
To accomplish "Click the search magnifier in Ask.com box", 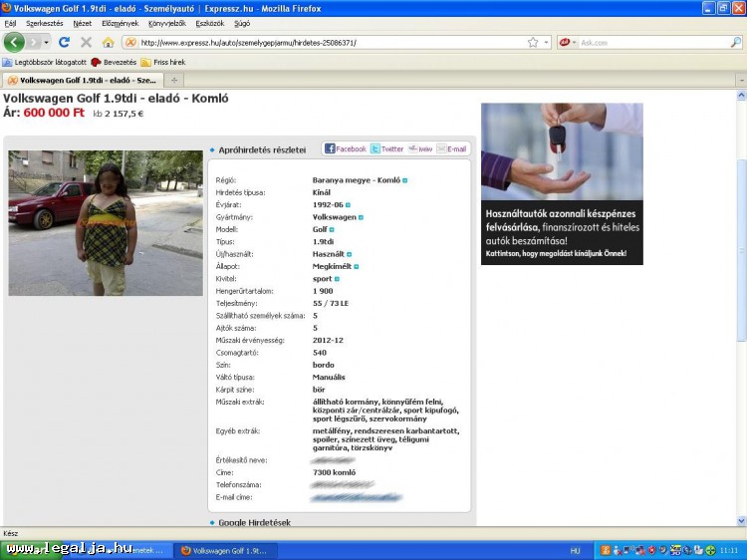I will (x=735, y=43).
